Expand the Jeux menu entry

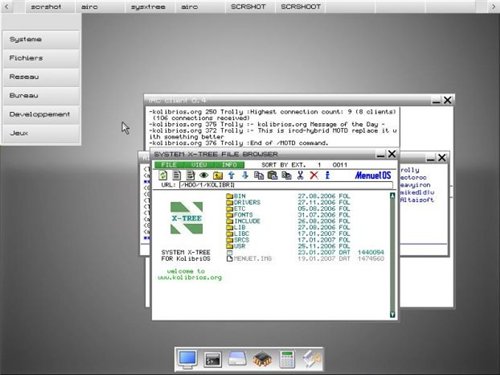click(41, 133)
